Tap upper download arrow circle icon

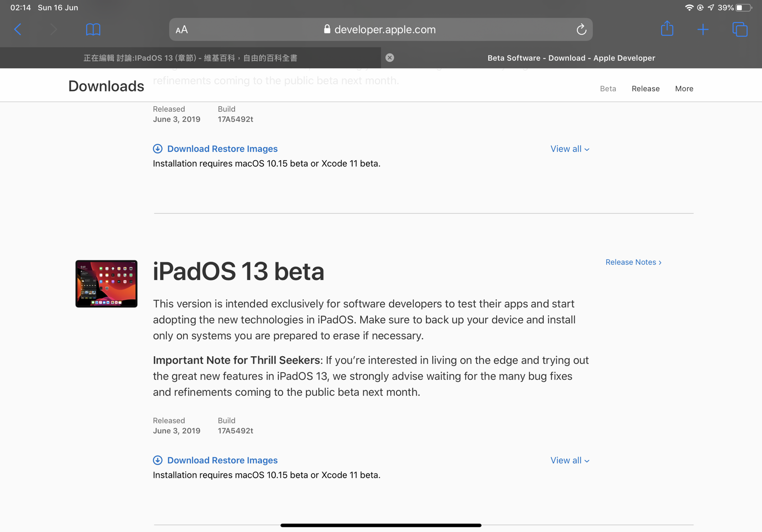coord(158,148)
